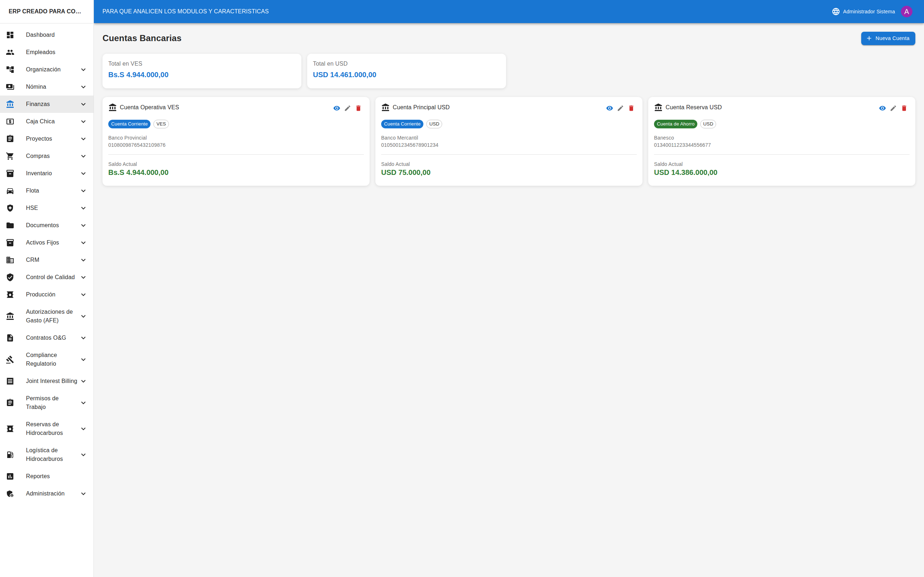Collapse the Finanzas section chevron
Image resolution: width=924 pixels, height=577 pixels.
coord(83,104)
